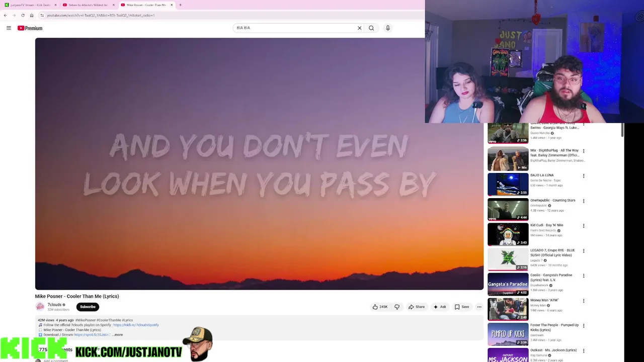Open Kid Cudi Day 'N' Nite thumbnail
Image resolution: width=644 pixels, height=362 pixels.
pyautogui.click(x=508, y=234)
